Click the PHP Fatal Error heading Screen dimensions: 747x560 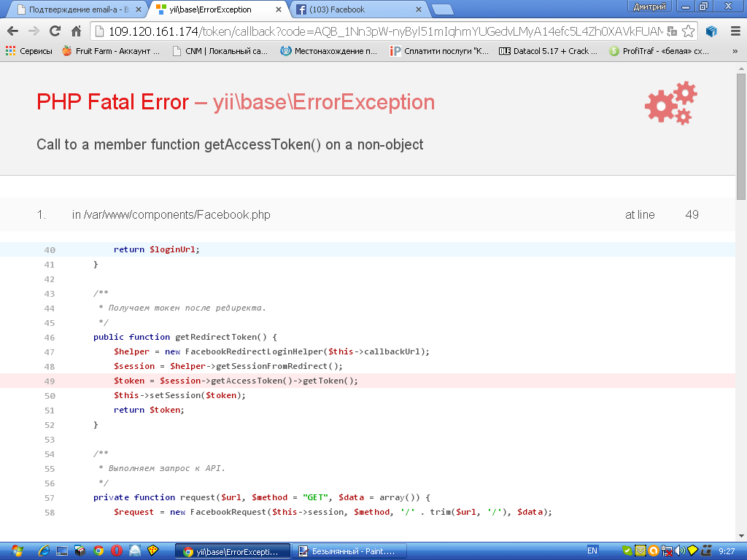click(x=113, y=102)
